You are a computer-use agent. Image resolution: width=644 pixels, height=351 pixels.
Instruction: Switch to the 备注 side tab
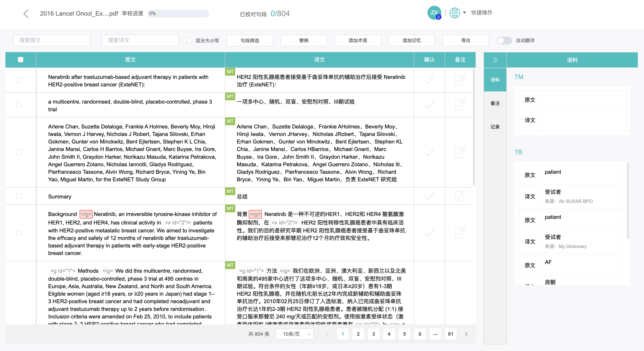click(x=495, y=103)
